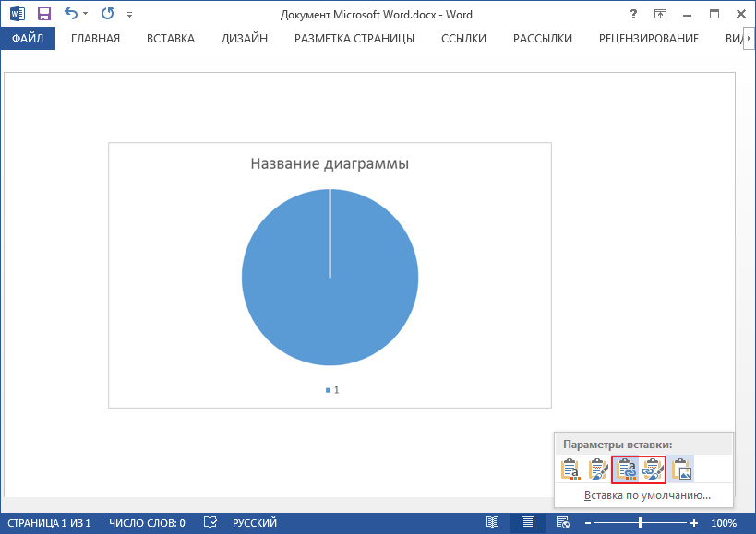Switch to Print Layout view
The width and height of the screenshot is (756, 534).
(527, 523)
